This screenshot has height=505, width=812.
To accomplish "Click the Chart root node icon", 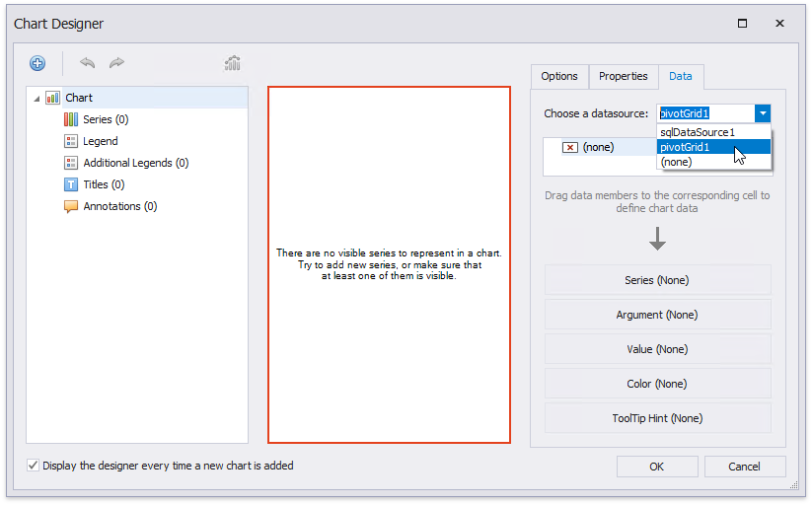I will pos(53,98).
